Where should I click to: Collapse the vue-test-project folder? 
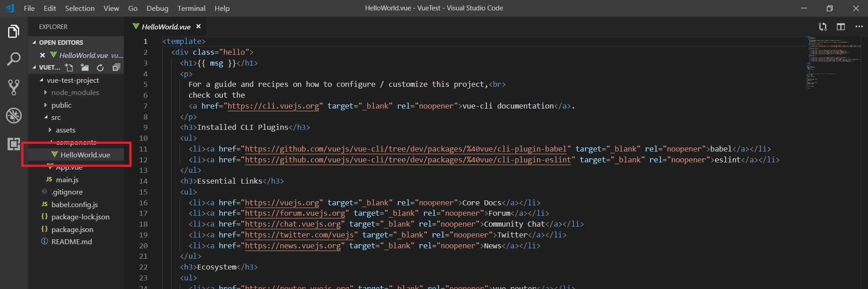point(42,80)
